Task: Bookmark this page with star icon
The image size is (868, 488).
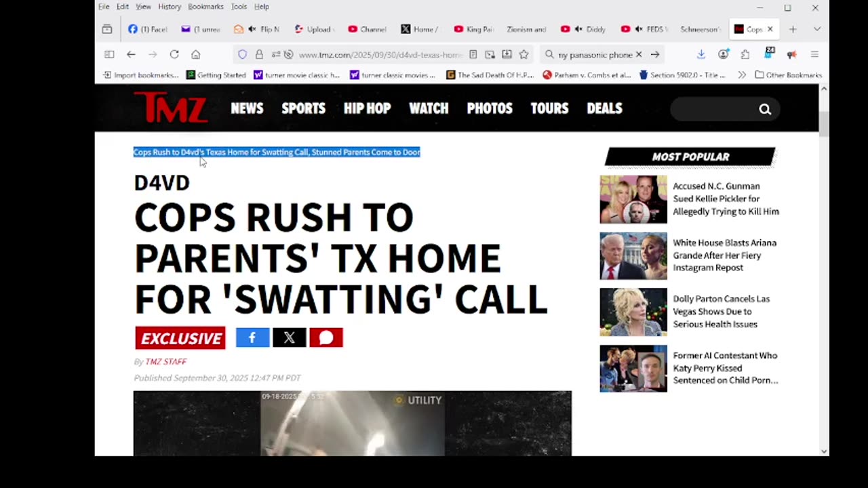Action: point(524,54)
